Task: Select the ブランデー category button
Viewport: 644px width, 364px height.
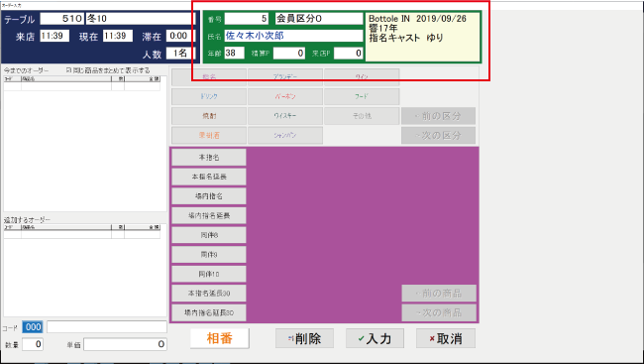Action: tap(285, 77)
